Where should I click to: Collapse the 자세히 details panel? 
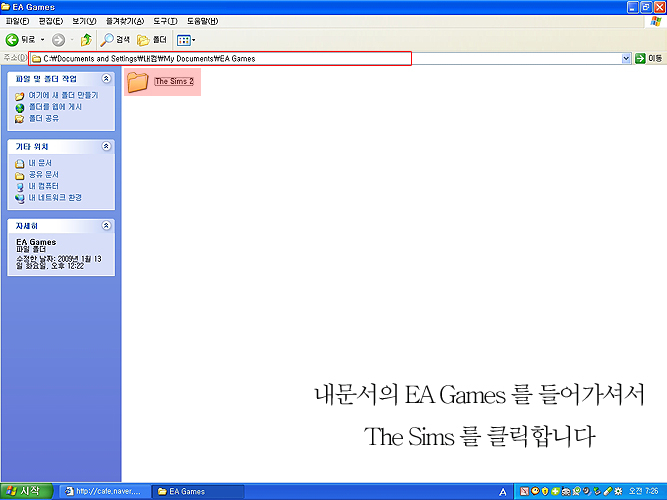[106, 226]
